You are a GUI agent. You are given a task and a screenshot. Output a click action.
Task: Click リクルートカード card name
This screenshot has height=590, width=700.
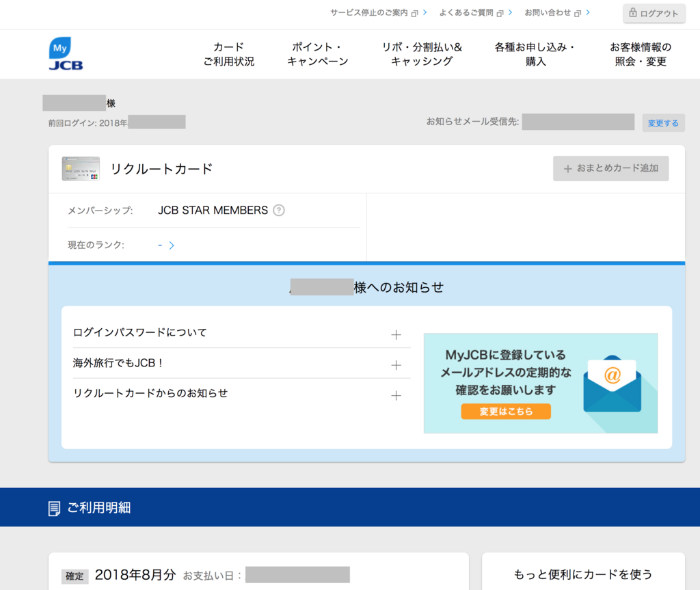[x=161, y=169]
